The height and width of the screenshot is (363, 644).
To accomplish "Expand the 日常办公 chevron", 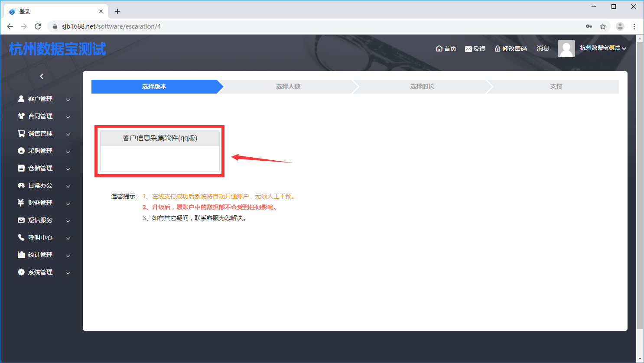I will coord(68,186).
